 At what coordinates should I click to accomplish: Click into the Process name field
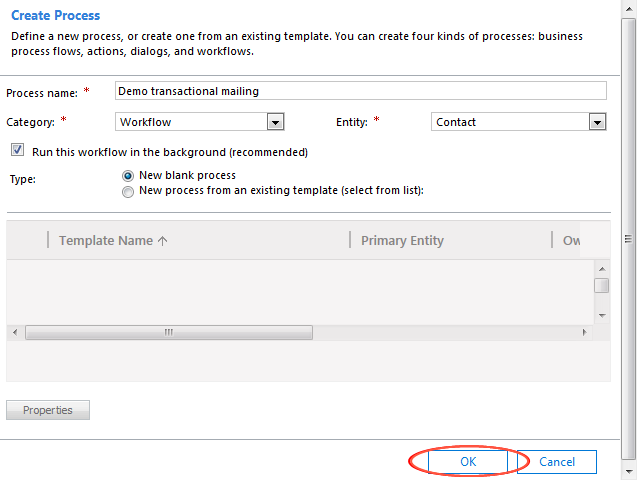coord(360,91)
